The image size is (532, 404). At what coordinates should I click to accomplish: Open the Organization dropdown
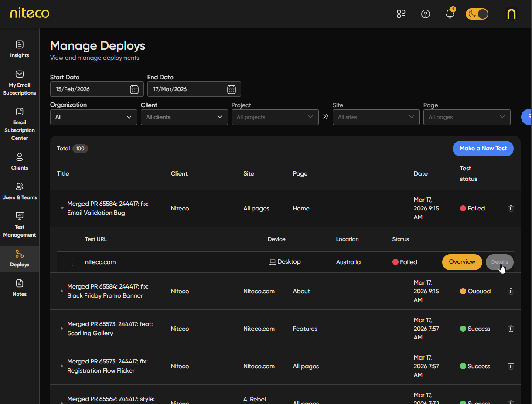[x=93, y=117]
